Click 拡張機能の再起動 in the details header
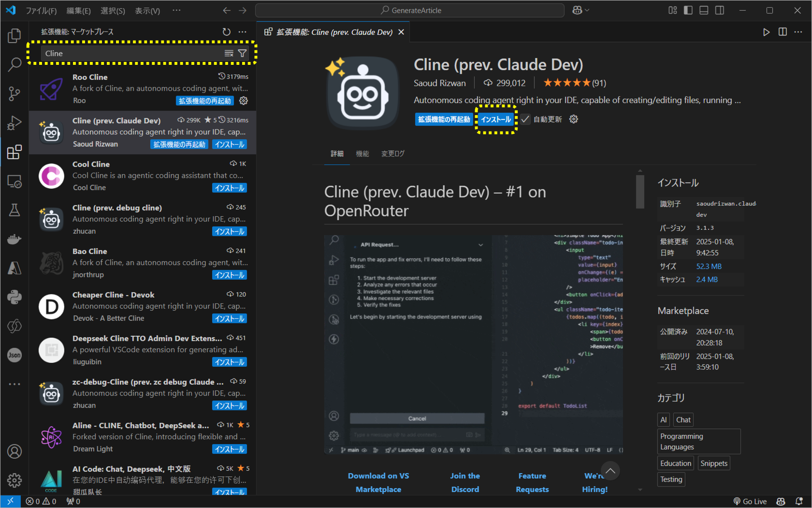 point(444,119)
